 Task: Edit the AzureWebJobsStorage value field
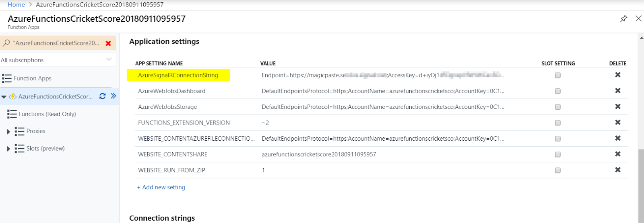(x=383, y=107)
